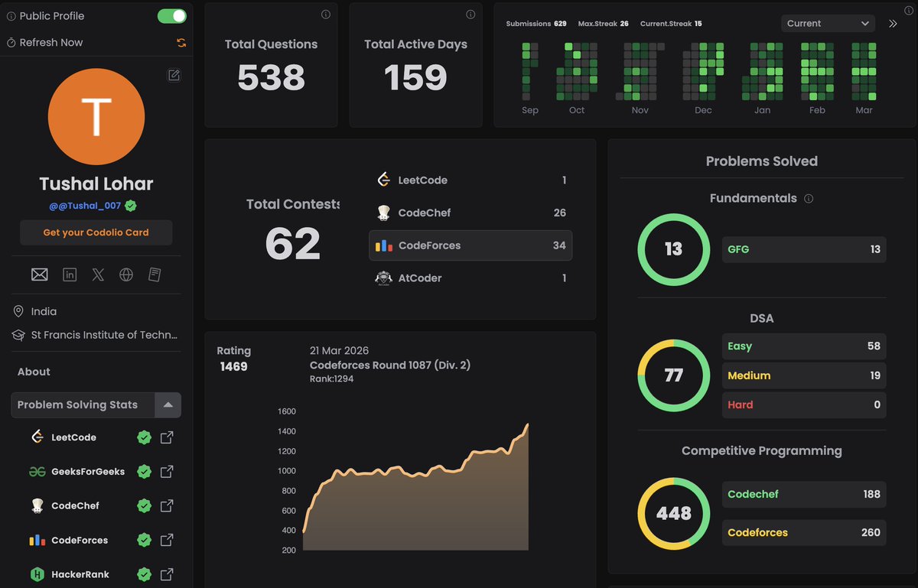Click the Total Active Days info icon
This screenshot has height=588, width=918.
pyautogui.click(x=470, y=15)
